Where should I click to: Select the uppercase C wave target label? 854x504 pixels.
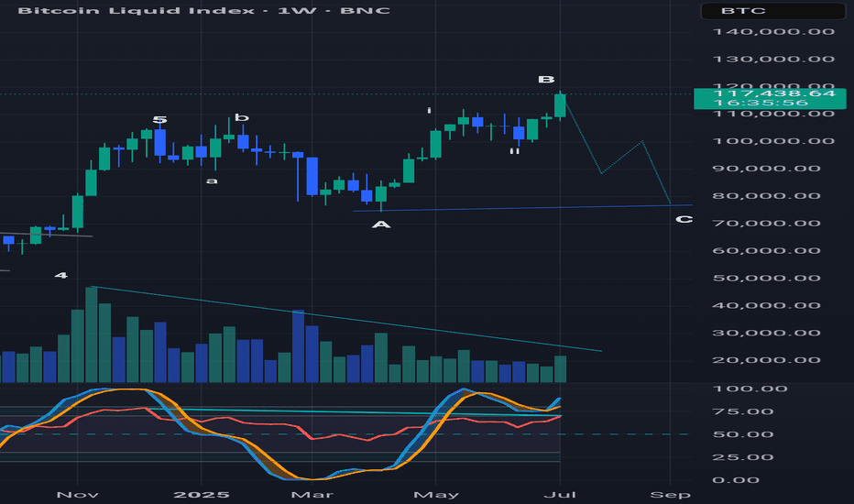tap(684, 220)
